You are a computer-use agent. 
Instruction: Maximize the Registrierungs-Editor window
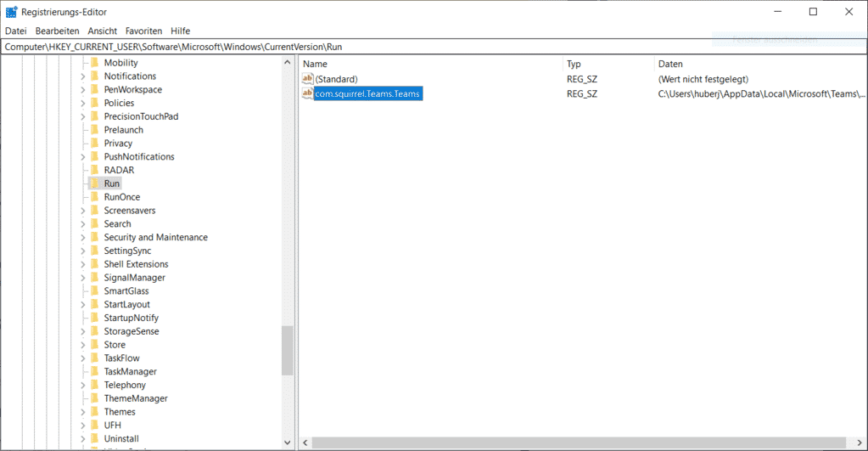tap(813, 12)
